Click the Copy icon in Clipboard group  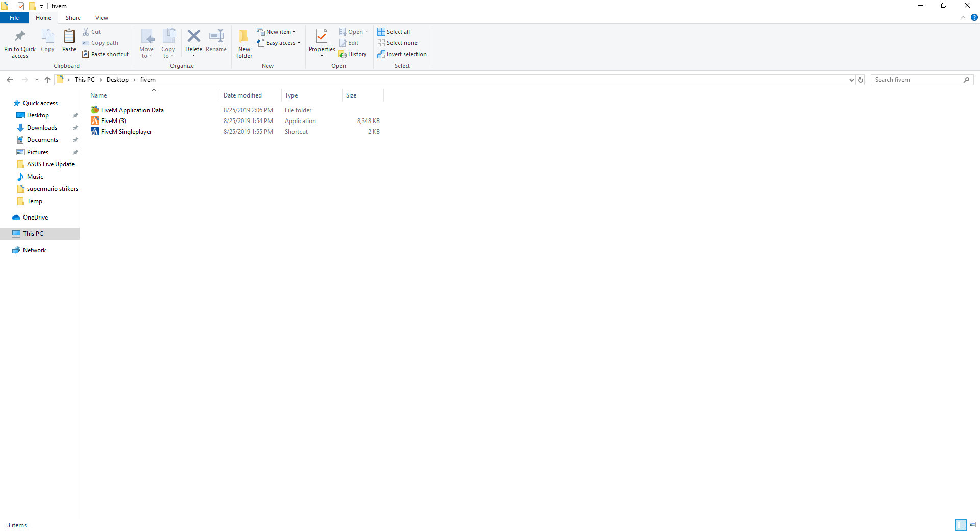click(x=47, y=36)
